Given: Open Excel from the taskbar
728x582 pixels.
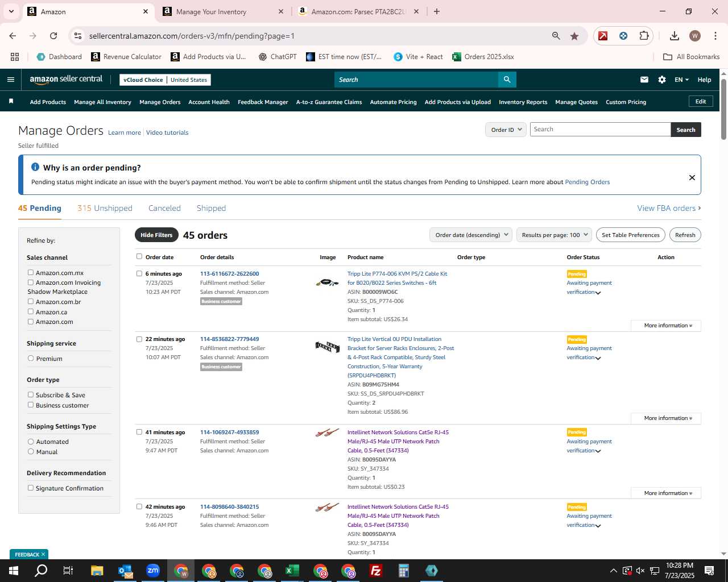Looking at the screenshot, I should point(292,571).
